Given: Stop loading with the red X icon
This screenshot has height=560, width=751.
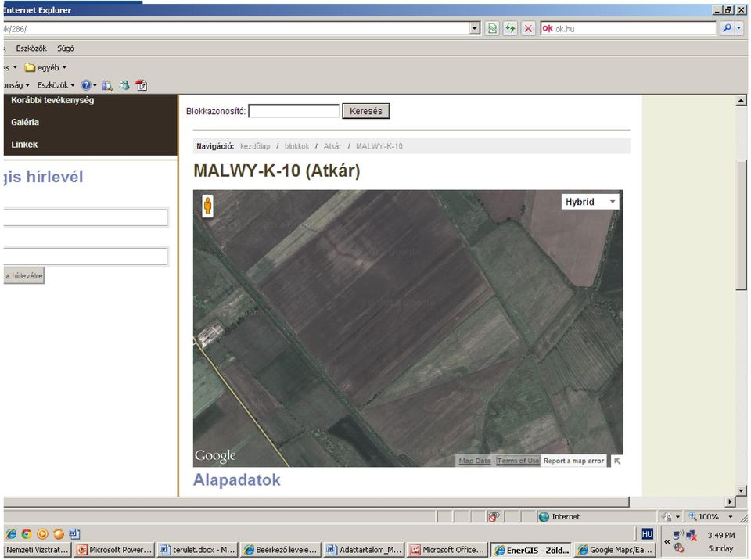Looking at the screenshot, I should point(528,28).
